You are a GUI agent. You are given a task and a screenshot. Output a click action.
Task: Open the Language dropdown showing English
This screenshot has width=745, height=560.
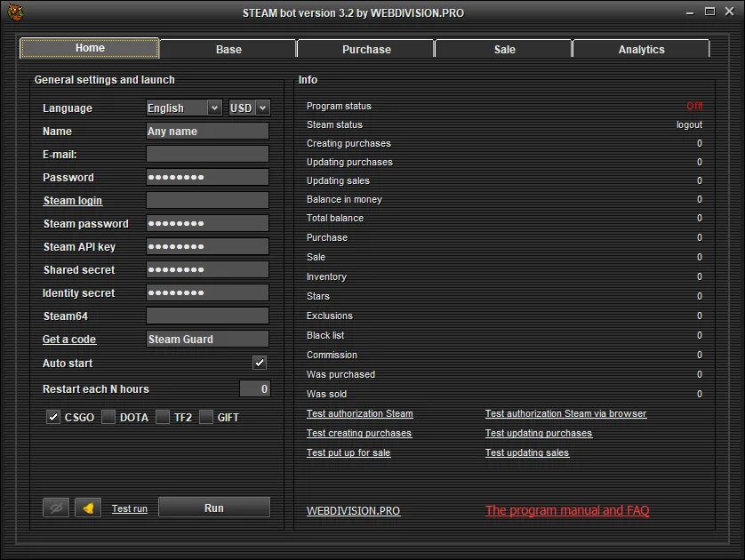coord(184,108)
